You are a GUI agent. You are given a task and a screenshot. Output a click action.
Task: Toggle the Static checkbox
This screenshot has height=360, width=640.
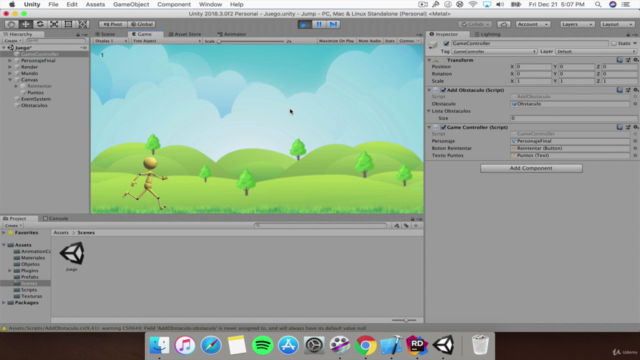[613, 43]
